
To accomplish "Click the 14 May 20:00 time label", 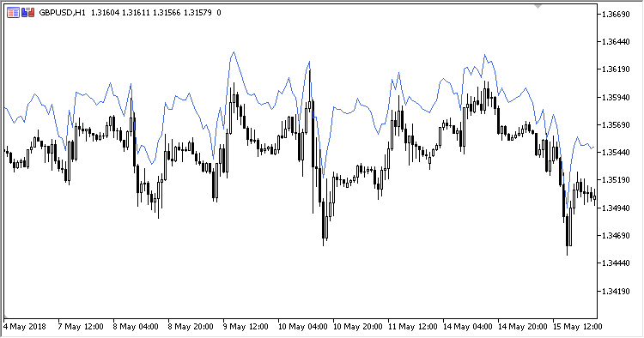I will click(523, 327).
